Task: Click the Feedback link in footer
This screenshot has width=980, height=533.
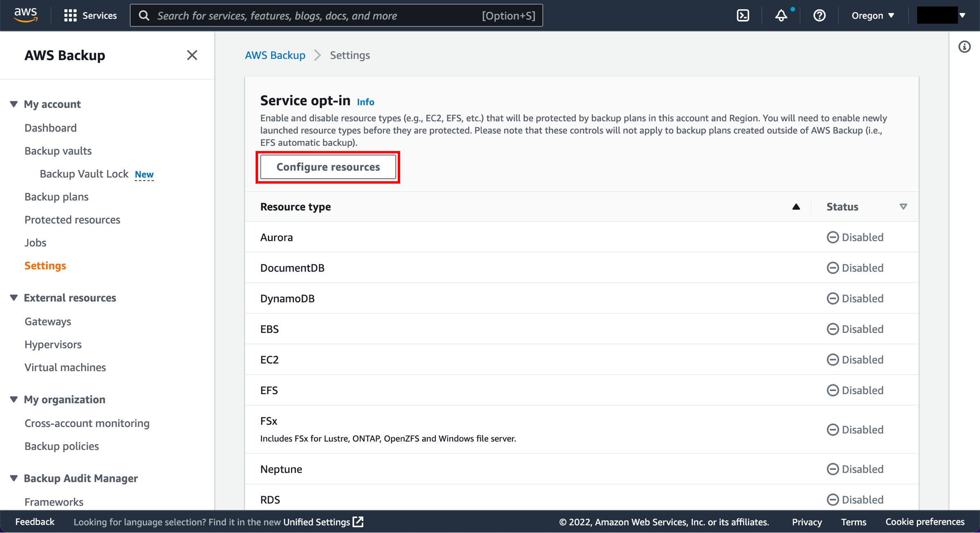Action: [35, 522]
